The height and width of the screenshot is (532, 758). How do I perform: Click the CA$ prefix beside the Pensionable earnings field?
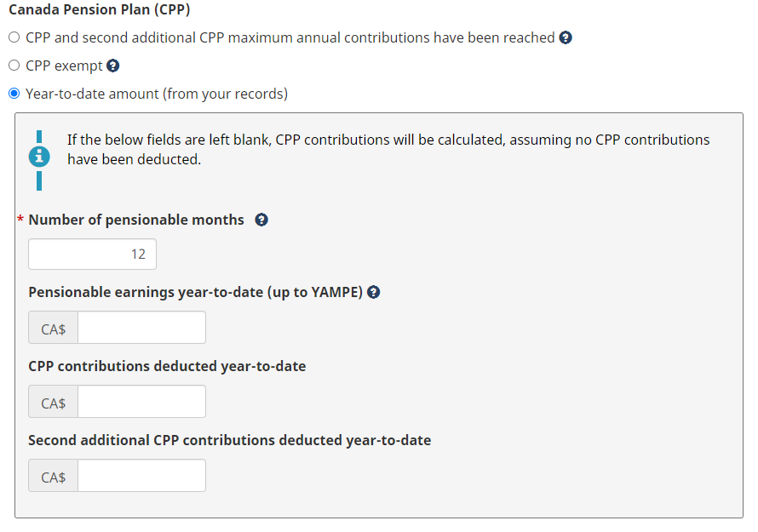(x=53, y=328)
